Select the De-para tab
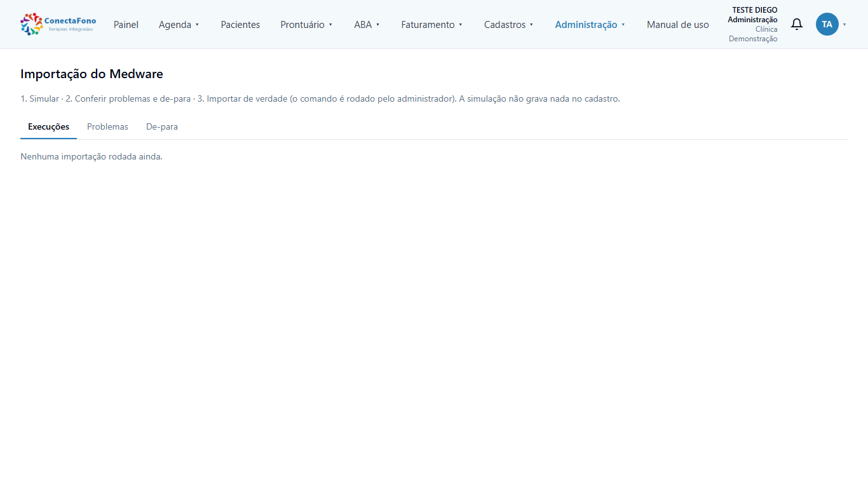Screen dimensions: 868x488 (x=162, y=127)
